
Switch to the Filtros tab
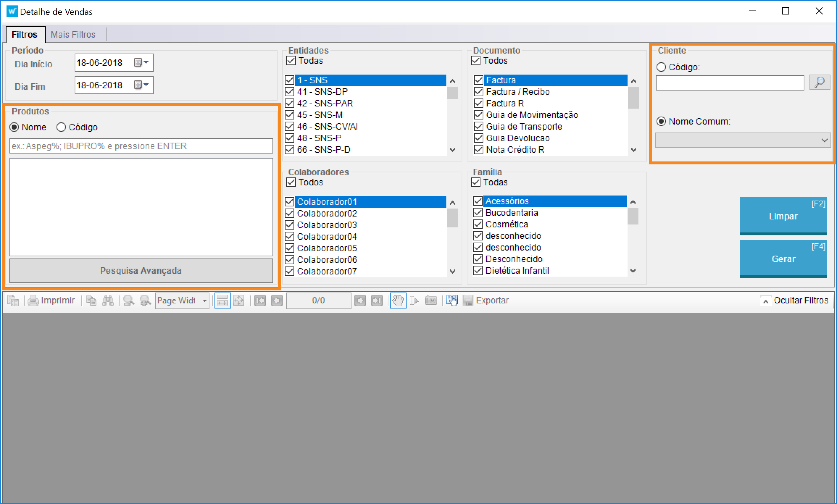coord(25,34)
